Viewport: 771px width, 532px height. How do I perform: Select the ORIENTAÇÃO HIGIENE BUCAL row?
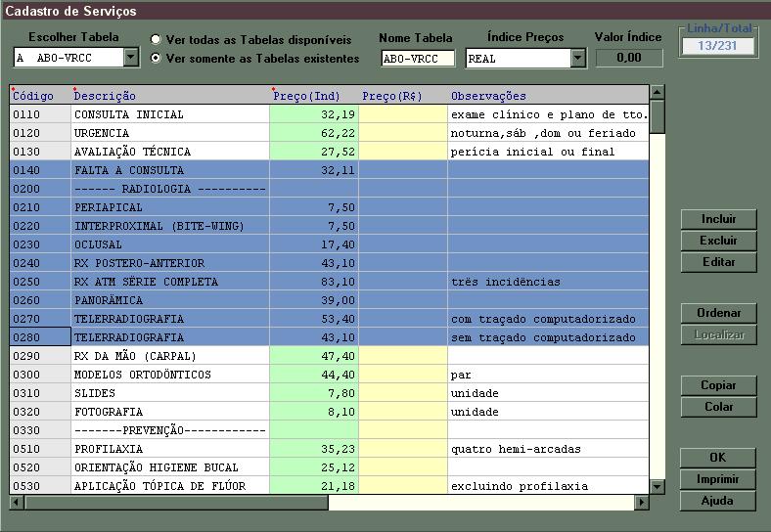coord(329,468)
